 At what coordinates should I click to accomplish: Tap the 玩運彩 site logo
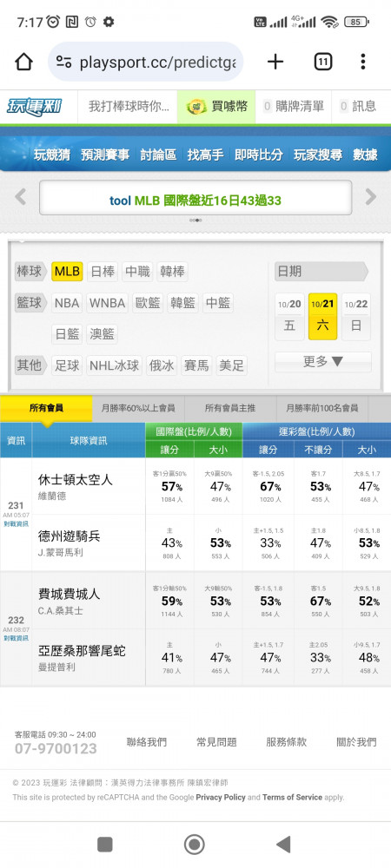(x=34, y=106)
